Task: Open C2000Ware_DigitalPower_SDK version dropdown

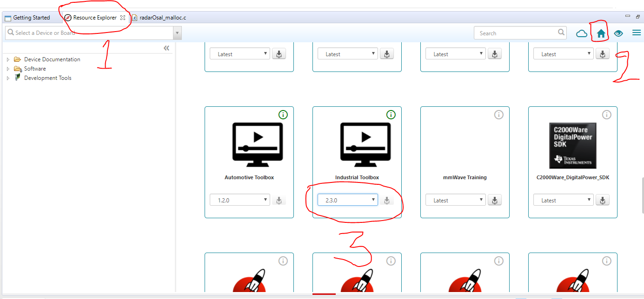Action: tap(563, 200)
